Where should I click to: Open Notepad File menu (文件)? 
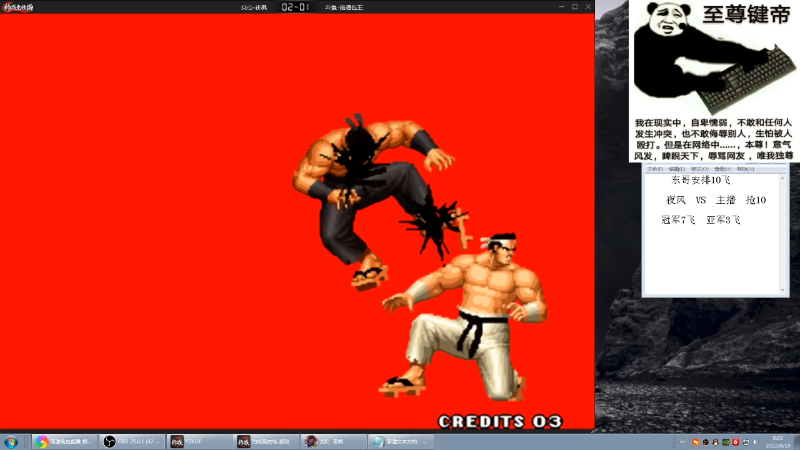tap(655, 169)
